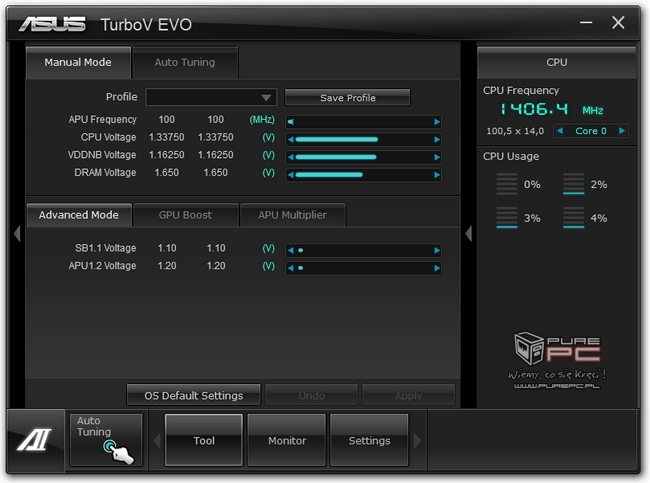Collapse main panel with left edge arrow
Screen dimensions: 650x483
click(17, 233)
